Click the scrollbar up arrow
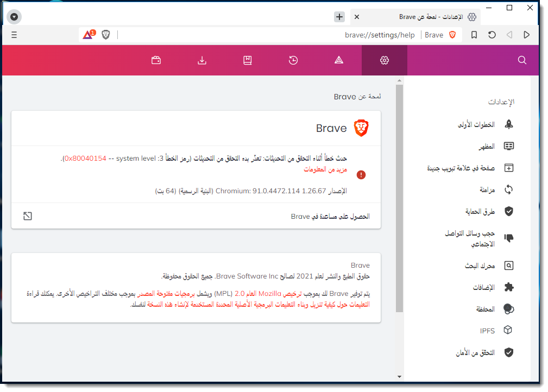Screen dimensions: 548x392 [x=399, y=81]
